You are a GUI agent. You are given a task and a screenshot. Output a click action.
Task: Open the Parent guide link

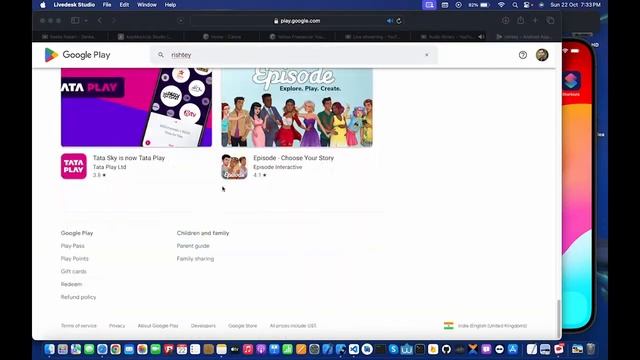[x=193, y=246]
